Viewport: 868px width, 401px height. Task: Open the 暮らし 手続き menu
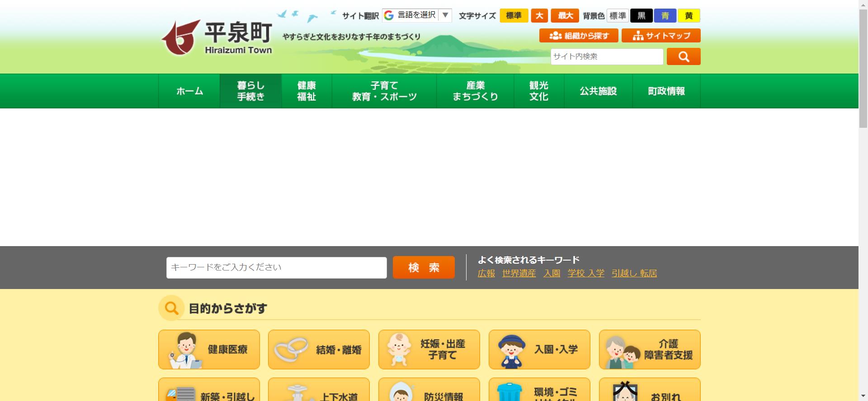(x=251, y=91)
